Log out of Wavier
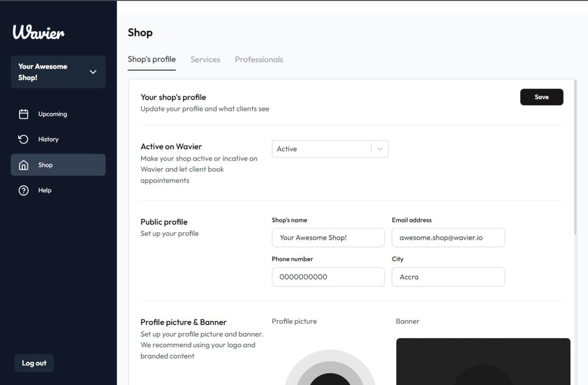The width and height of the screenshot is (588, 385). click(x=34, y=363)
